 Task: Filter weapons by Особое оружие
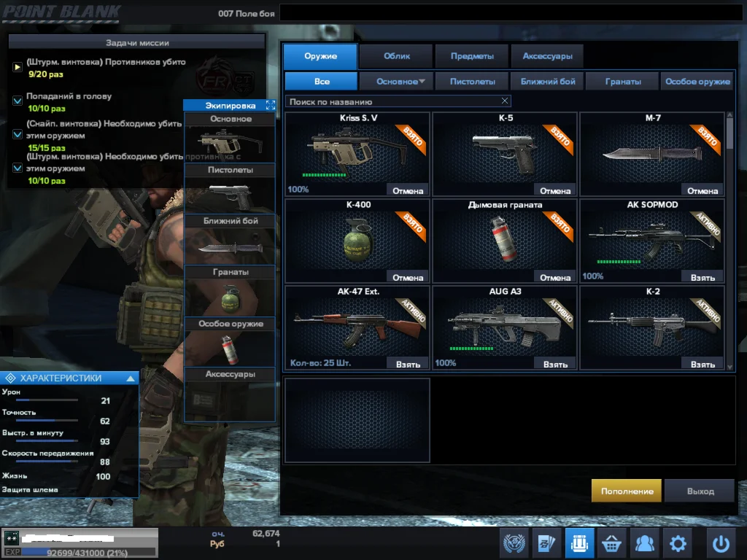point(697,82)
